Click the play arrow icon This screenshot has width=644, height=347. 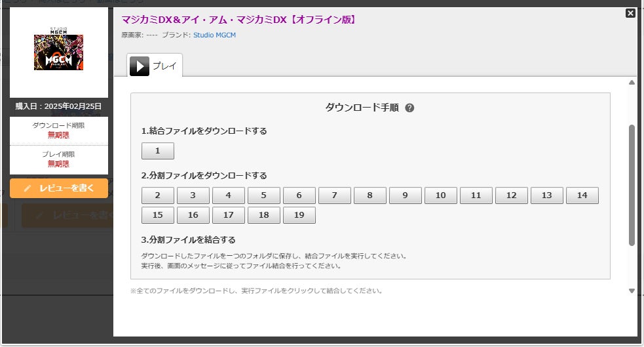140,66
